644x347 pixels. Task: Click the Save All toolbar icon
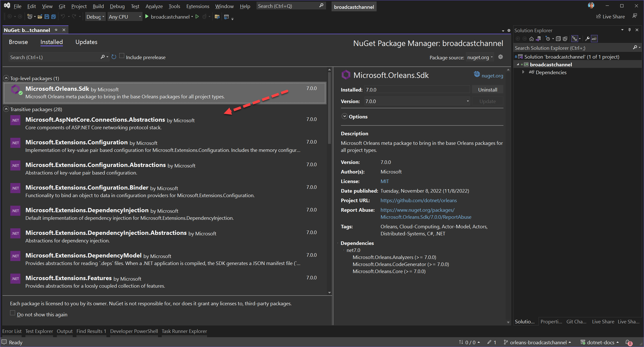53,17
